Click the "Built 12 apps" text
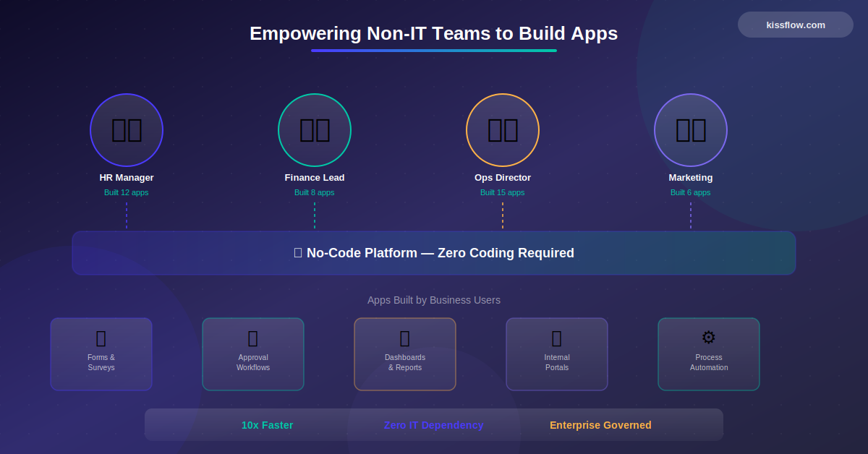This screenshot has height=454, width=868. (127, 193)
